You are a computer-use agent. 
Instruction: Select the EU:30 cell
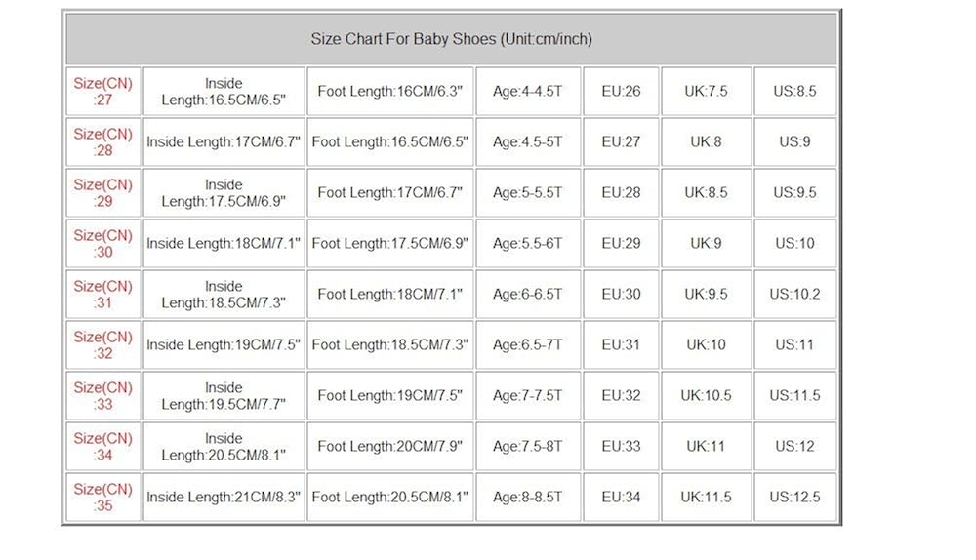(x=621, y=295)
